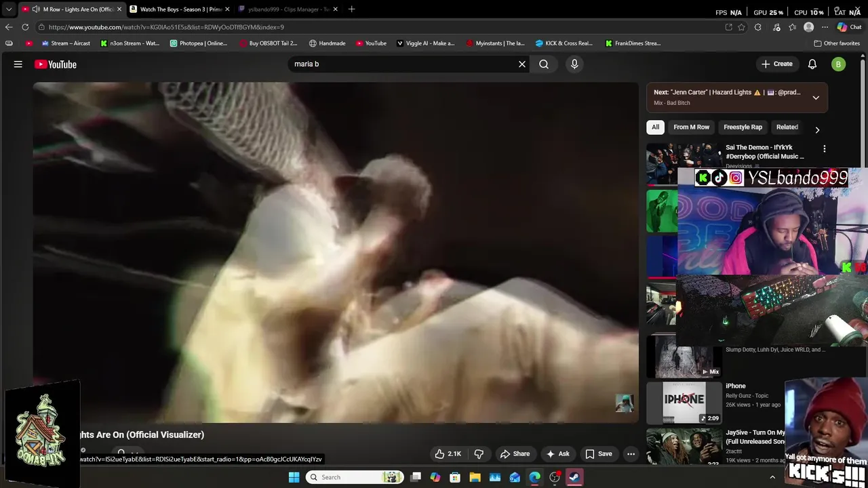Open the tab search dropdown arrow
This screenshot has height=488, width=868.
tap(9, 9)
